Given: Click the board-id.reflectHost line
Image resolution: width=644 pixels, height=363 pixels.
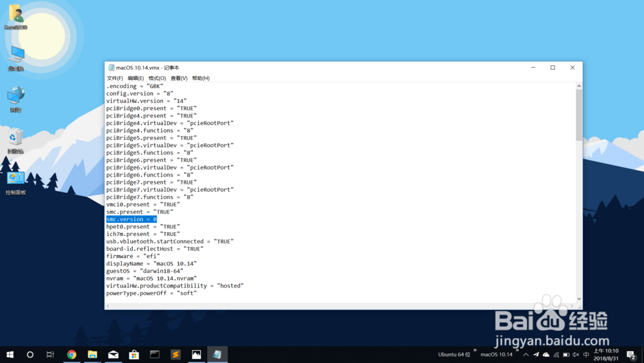Looking at the screenshot, I should pos(155,249).
